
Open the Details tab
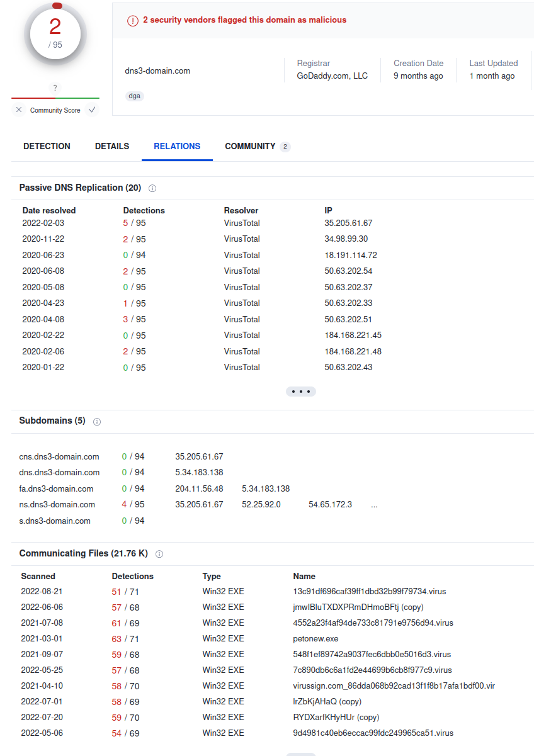click(112, 146)
